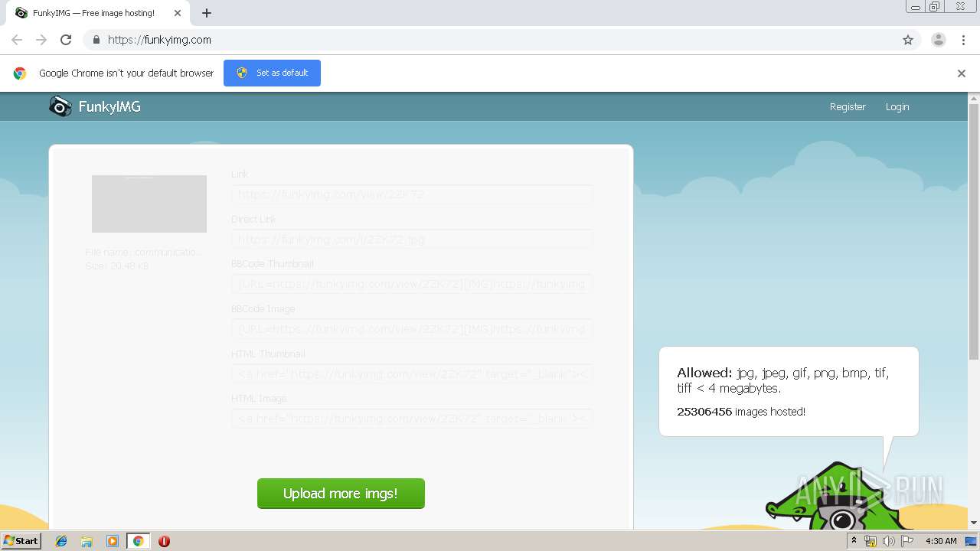Open the Windows Start button
The width and height of the screenshot is (980, 551).
pyautogui.click(x=21, y=540)
